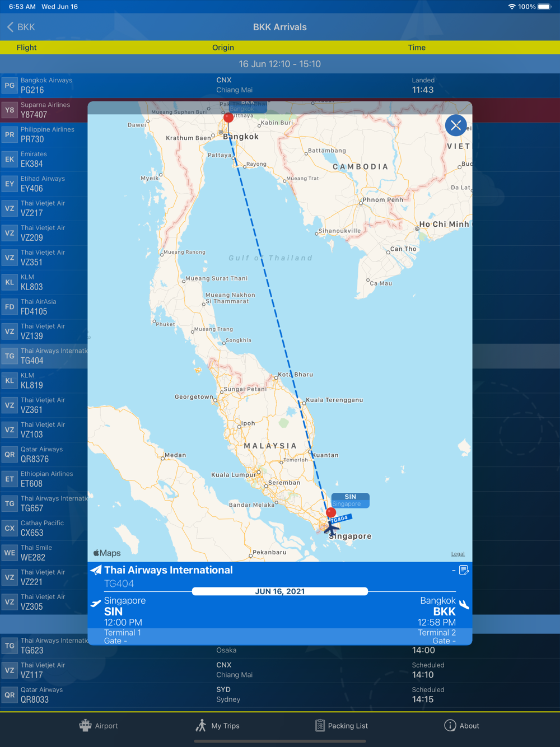
Task: Tap the SIN Singapore callout label
Action: tap(350, 500)
